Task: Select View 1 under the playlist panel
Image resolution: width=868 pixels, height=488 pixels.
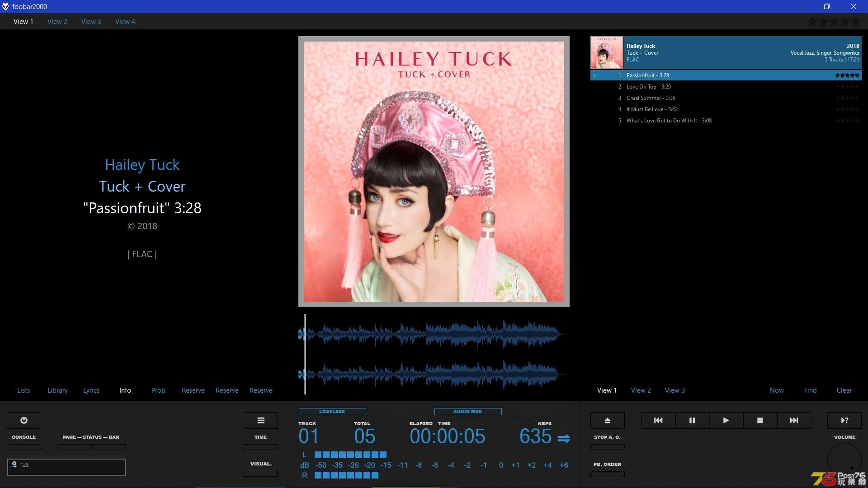Action: pos(607,390)
